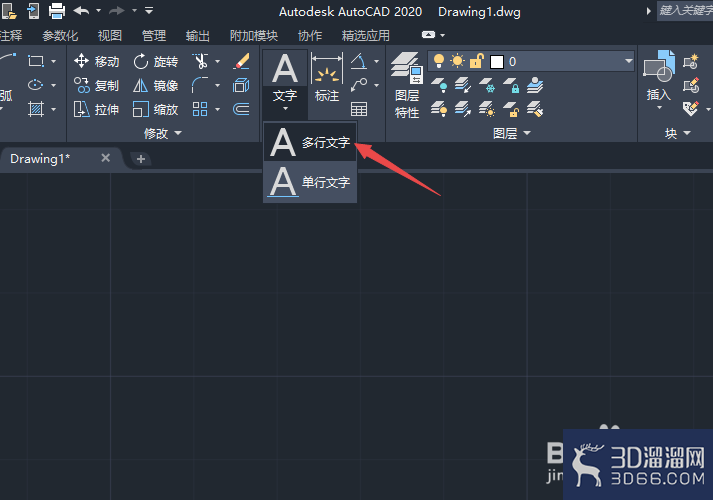Click the Leader tool icon
Image resolution: width=713 pixels, height=500 pixels.
click(x=359, y=85)
